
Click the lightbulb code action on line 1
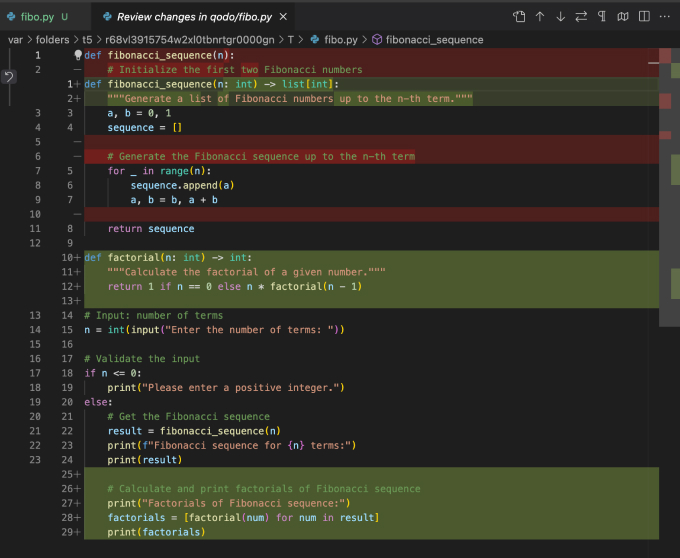point(78,55)
